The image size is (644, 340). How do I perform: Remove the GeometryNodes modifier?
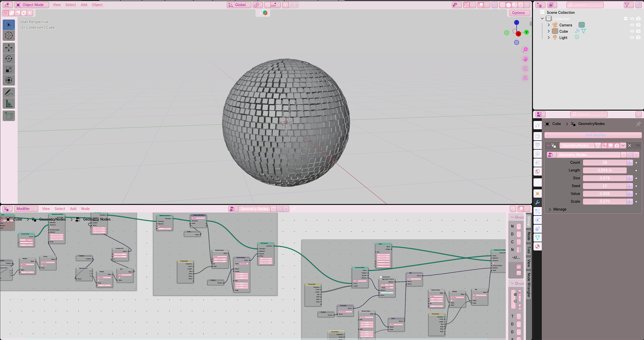[x=630, y=146]
